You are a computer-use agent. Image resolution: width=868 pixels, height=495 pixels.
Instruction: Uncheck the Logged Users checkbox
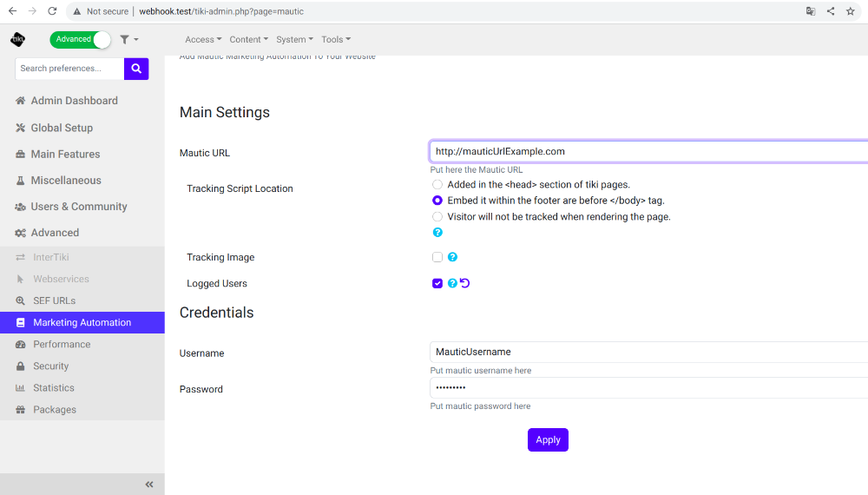coord(437,283)
